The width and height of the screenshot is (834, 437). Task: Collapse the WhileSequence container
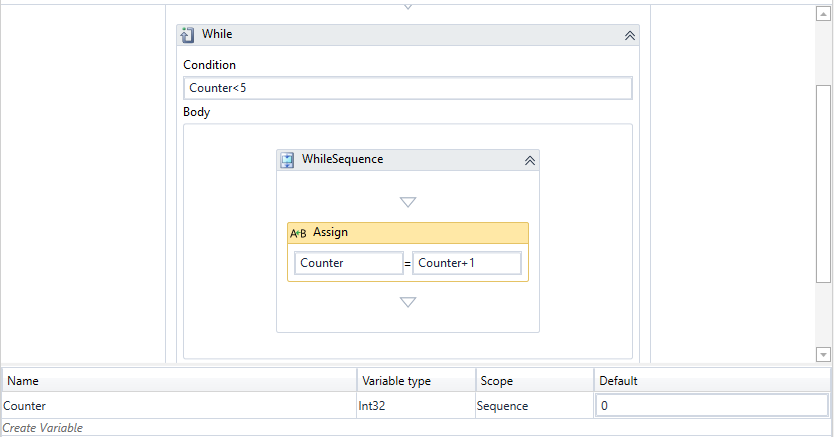(x=529, y=160)
